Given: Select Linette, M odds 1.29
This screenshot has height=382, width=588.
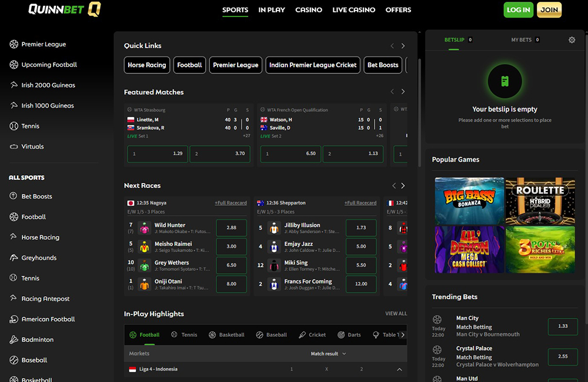Looking at the screenshot, I should (158, 154).
